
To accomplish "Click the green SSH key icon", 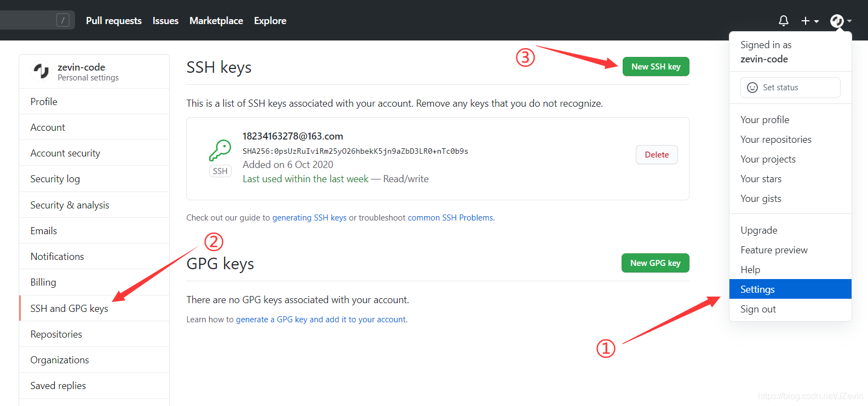I will coord(220,150).
